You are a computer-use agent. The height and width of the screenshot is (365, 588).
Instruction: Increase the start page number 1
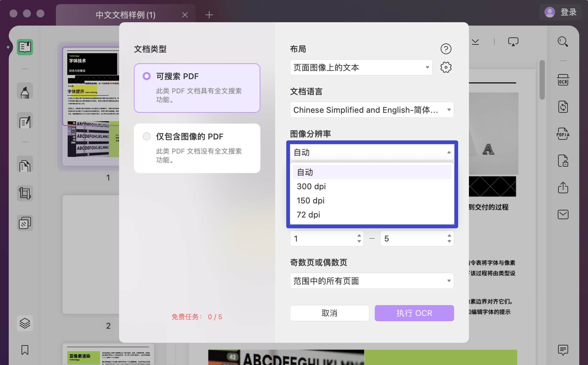click(x=359, y=235)
